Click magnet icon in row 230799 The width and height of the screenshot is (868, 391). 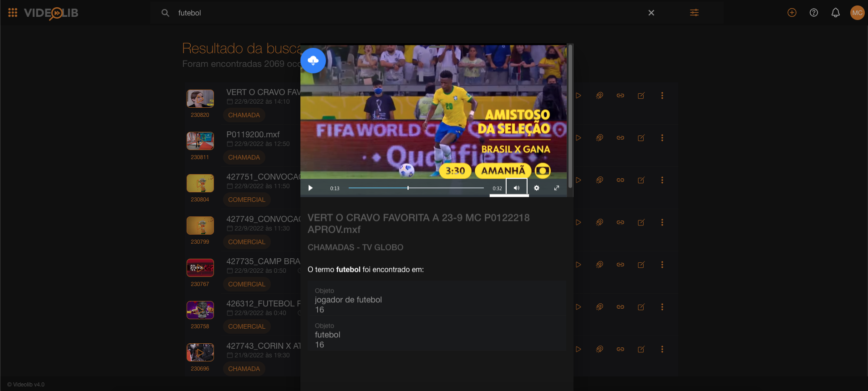click(x=599, y=222)
